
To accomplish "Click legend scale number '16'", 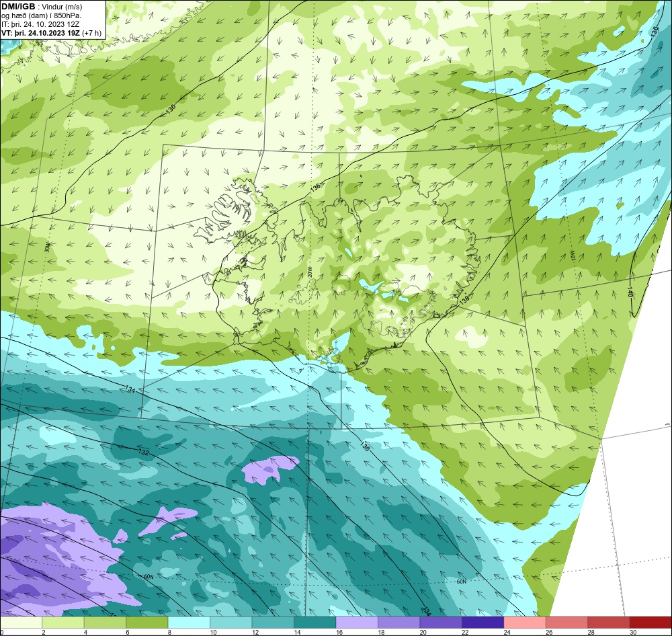I will pos(339,632).
